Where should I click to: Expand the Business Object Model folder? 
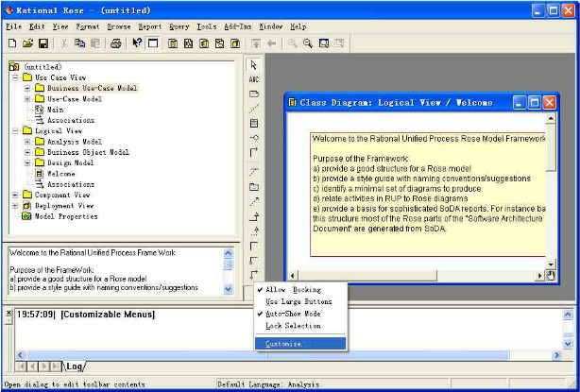(27, 152)
